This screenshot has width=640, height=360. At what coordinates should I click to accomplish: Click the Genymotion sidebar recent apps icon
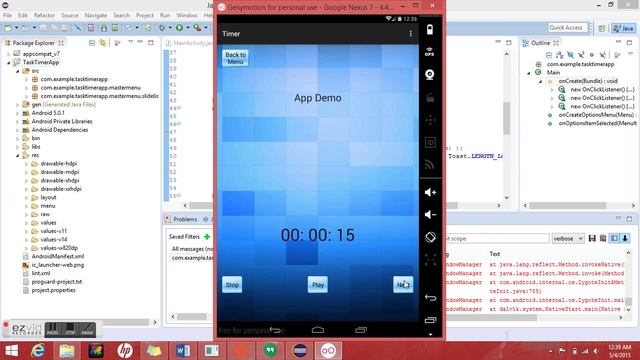coord(430,320)
